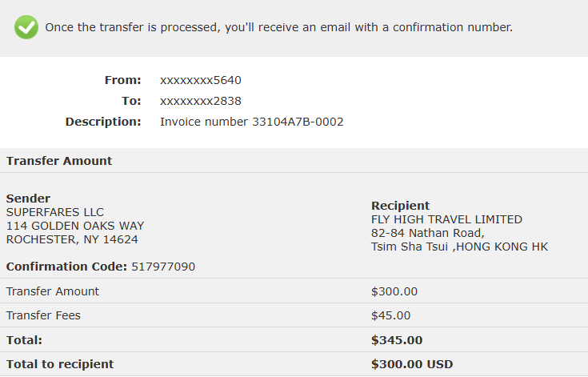Click the green checkmark success icon
The height and width of the screenshot is (377, 588).
[26, 27]
